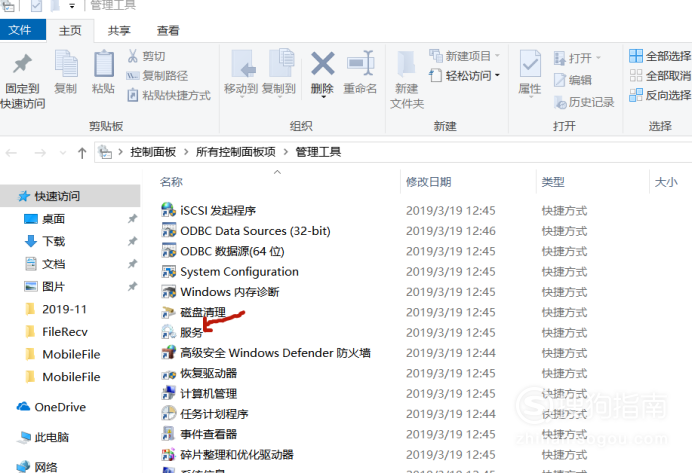Sort by the Type (类型) column header
This screenshot has height=473, width=692.
(553, 182)
